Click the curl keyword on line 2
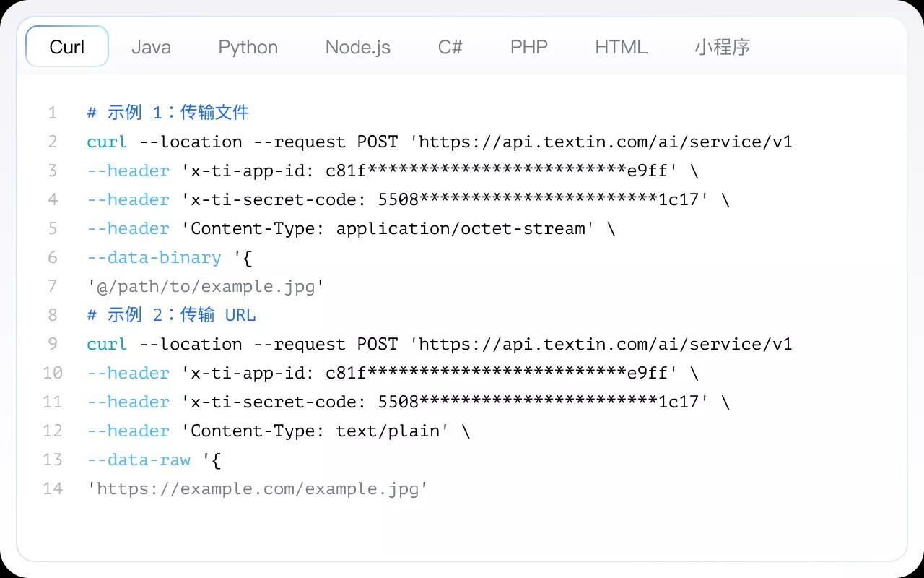This screenshot has height=578, width=924. click(107, 142)
